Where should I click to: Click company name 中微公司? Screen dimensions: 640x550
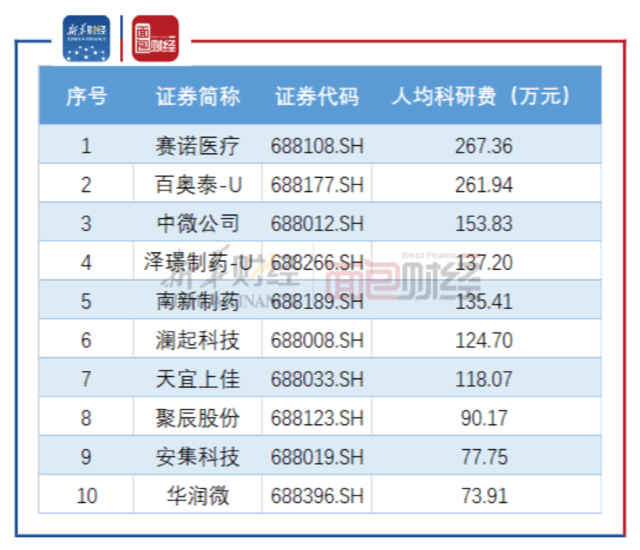pos(198,224)
